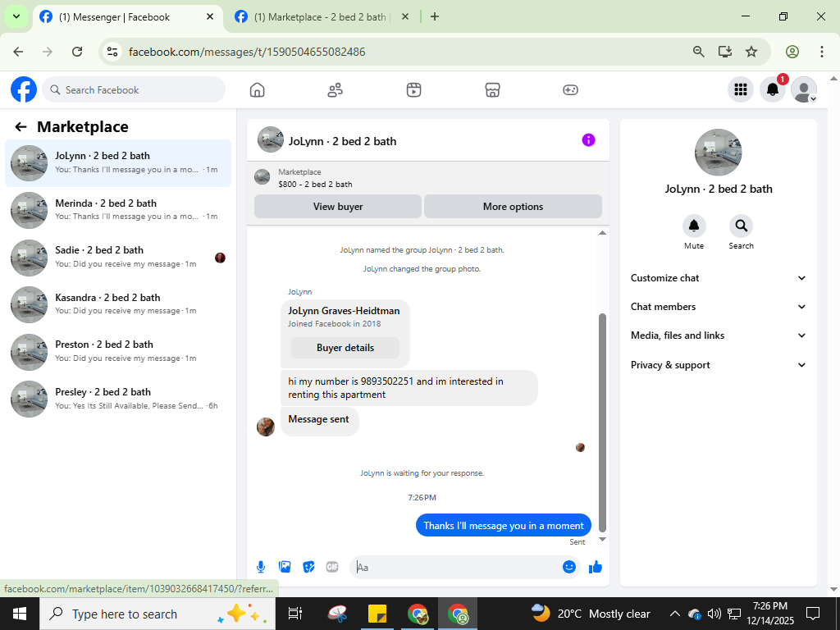Bookmark this page with star icon
840x630 pixels.
tap(751, 52)
